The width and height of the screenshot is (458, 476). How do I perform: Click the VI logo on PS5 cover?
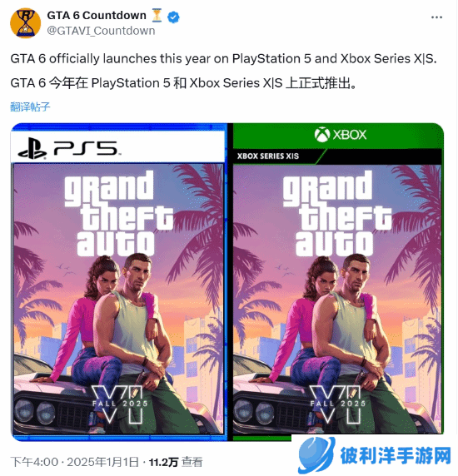pos(117,404)
